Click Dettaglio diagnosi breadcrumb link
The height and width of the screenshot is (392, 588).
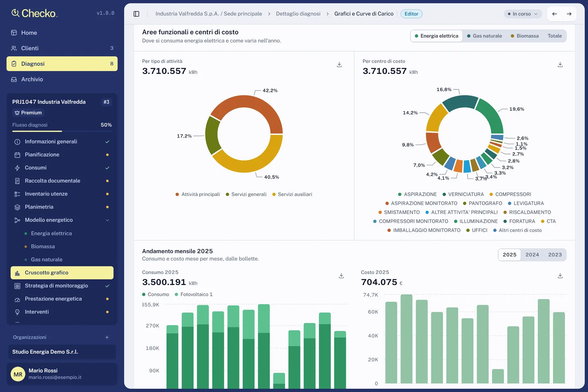pyautogui.click(x=298, y=14)
